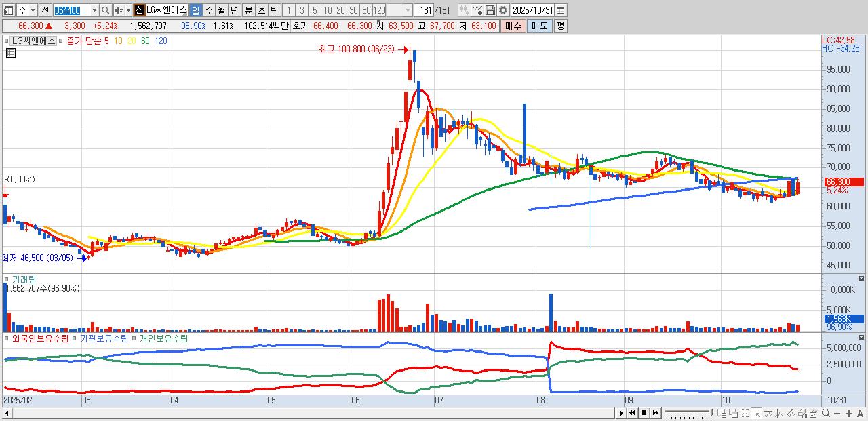The width and height of the screenshot is (868, 421).
Task: Switch to 월 monthly chart period
Action: point(221,10)
